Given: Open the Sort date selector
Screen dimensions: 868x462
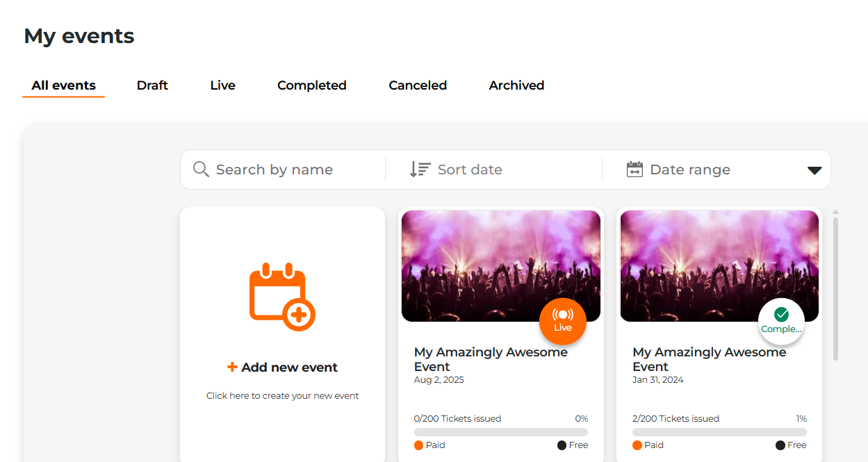Looking at the screenshot, I should pos(469,169).
